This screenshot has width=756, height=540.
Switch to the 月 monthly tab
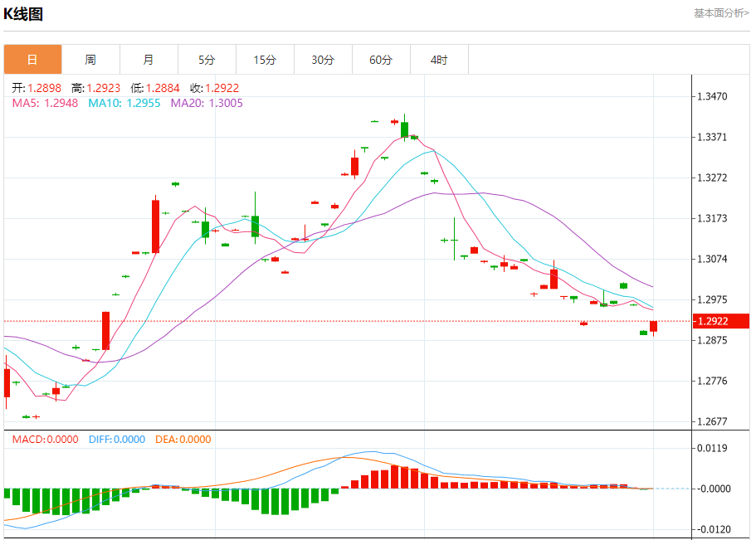pos(149,60)
